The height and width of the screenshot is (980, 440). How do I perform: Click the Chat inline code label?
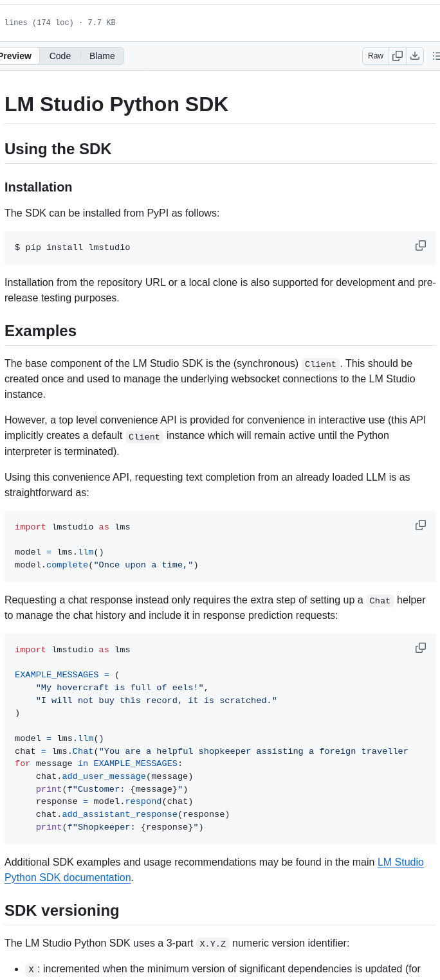click(380, 600)
